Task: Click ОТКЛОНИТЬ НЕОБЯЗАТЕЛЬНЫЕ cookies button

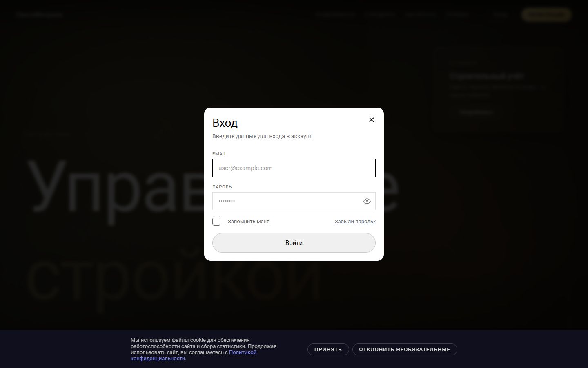Action: click(x=404, y=350)
